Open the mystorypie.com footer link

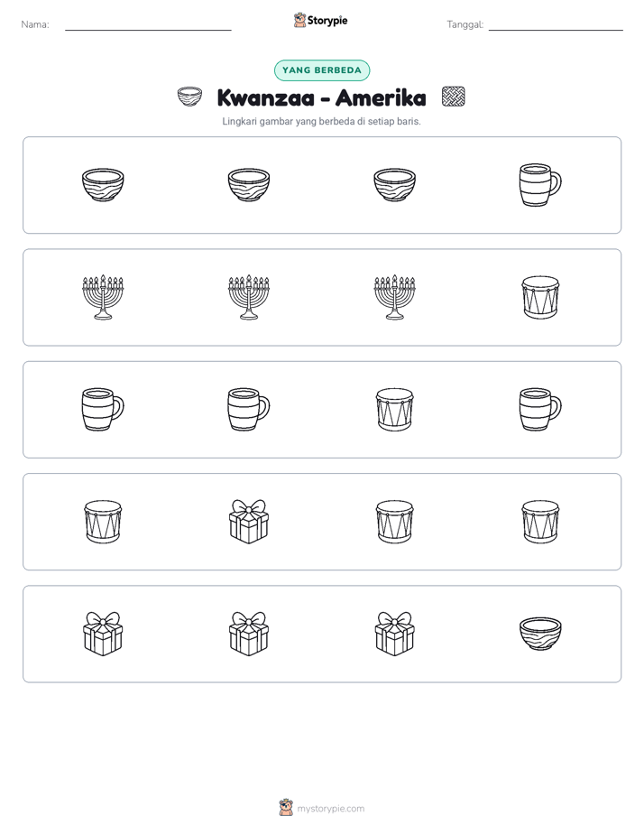321,808
